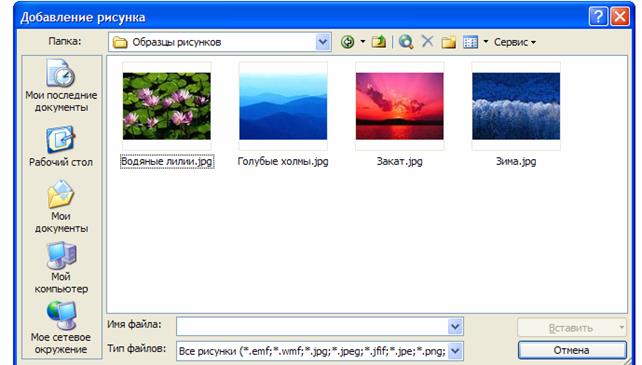Screen dimensions: 642x365
Task: Click file name Зима.jpg
Action: 516,161
